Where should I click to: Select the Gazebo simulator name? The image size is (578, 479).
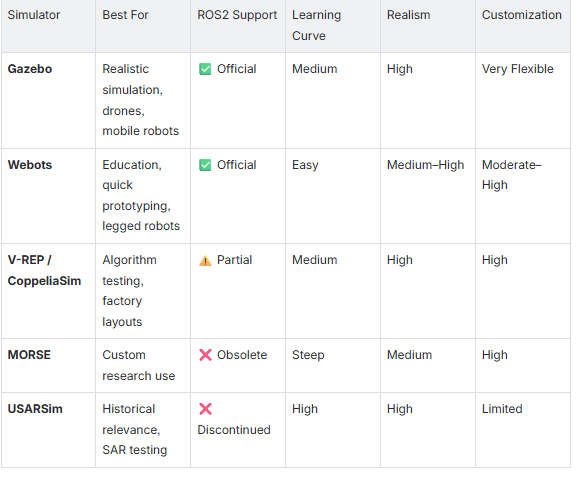click(30, 69)
